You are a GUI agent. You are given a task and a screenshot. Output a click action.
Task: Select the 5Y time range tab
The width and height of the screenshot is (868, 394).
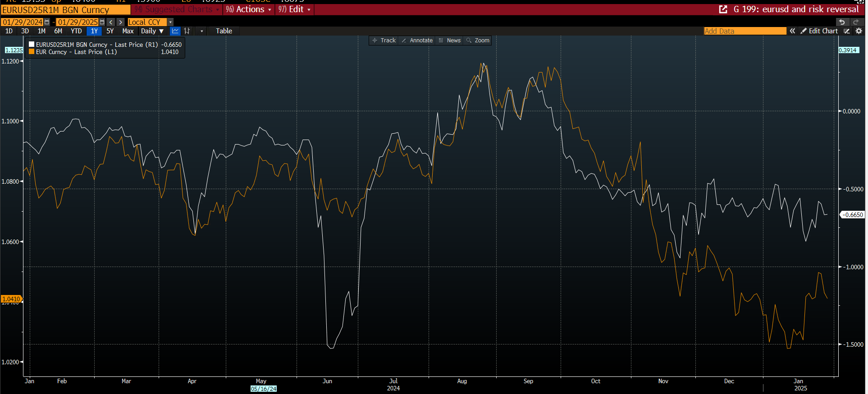tap(110, 31)
